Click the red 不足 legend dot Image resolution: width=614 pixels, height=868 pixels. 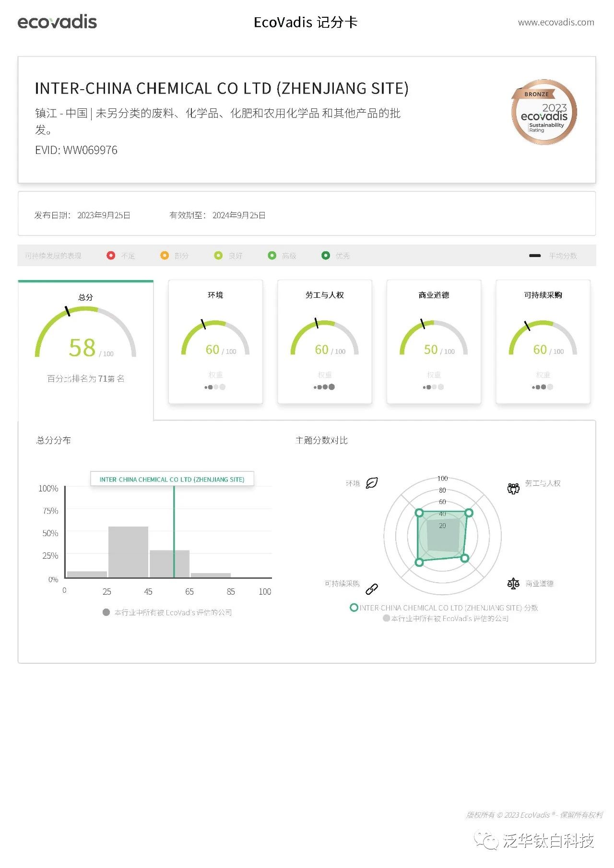111,256
